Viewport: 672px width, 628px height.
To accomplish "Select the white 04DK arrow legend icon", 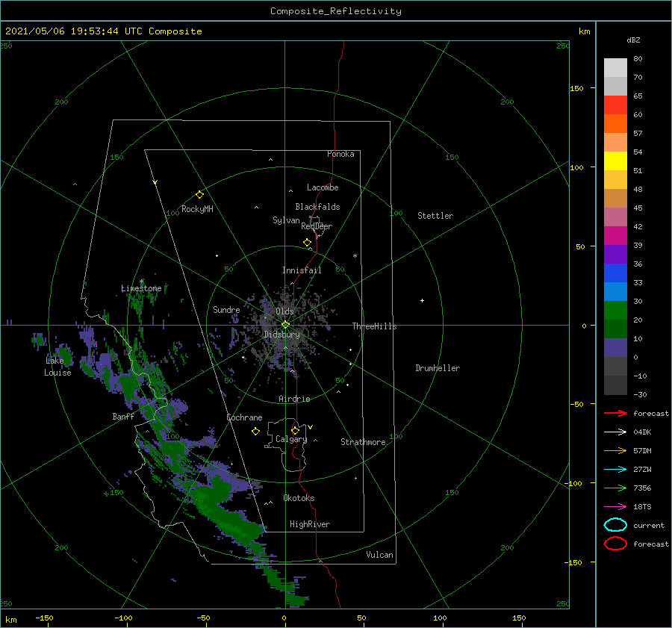I will (615, 432).
